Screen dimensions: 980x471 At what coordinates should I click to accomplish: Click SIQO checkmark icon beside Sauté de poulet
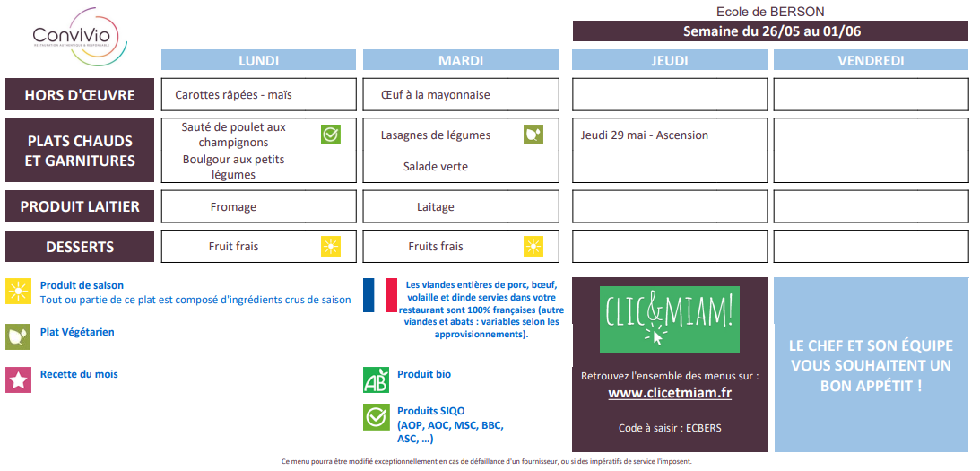[331, 135]
